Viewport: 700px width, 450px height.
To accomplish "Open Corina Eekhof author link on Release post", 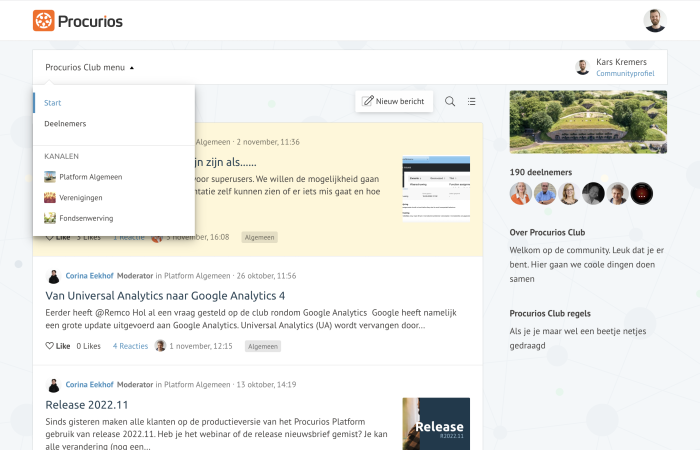I will coord(89,384).
